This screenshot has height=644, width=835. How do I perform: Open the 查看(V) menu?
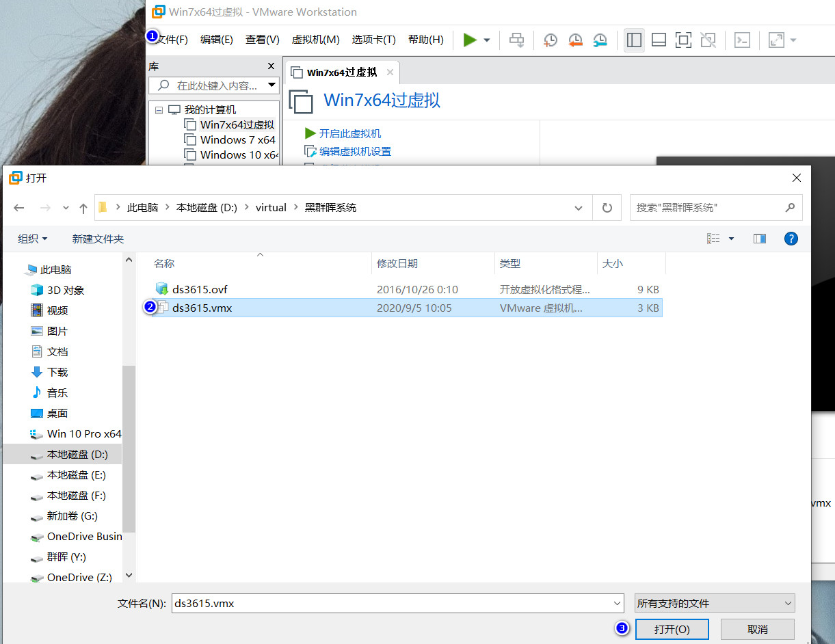click(263, 40)
